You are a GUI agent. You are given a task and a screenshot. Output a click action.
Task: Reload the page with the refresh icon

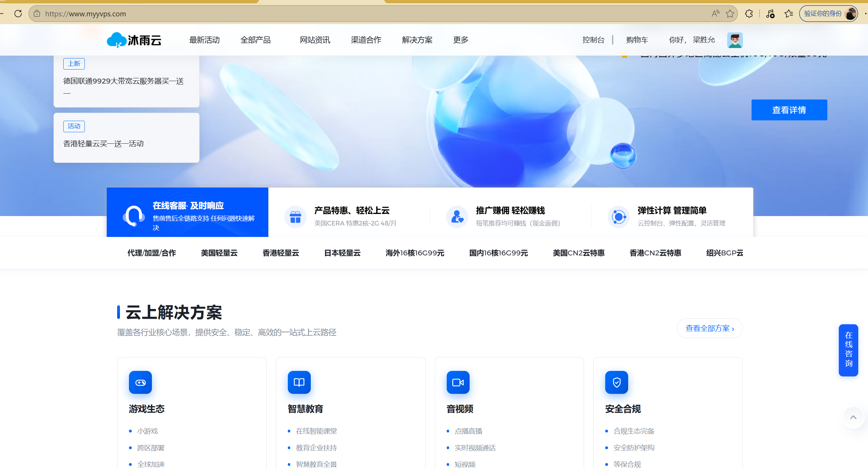click(18, 14)
